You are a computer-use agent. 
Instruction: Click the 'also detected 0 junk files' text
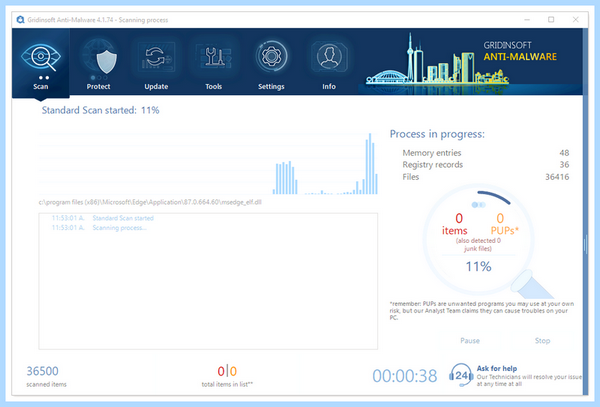coord(478,244)
